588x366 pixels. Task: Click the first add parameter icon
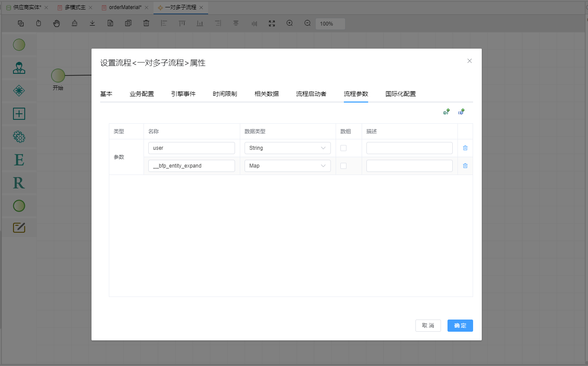(x=446, y=112)
